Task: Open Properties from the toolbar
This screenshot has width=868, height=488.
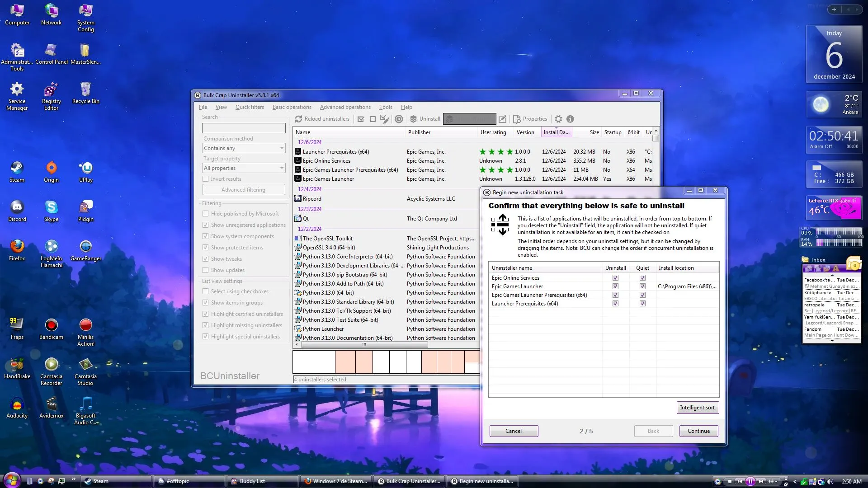Action: point(530,119)
